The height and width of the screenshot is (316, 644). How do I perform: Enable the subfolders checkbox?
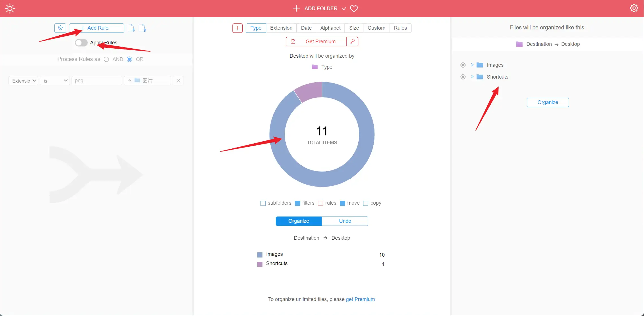click(x=263, y=203)
